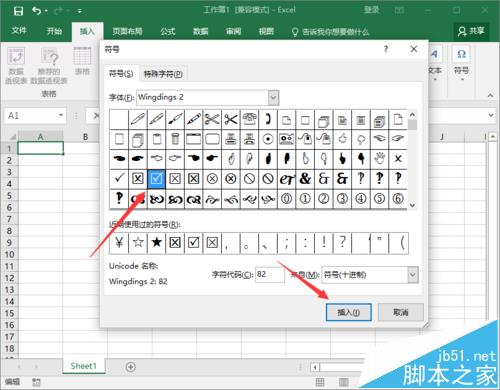Open the 页面布局 ribbon tab

coord(127,32)
